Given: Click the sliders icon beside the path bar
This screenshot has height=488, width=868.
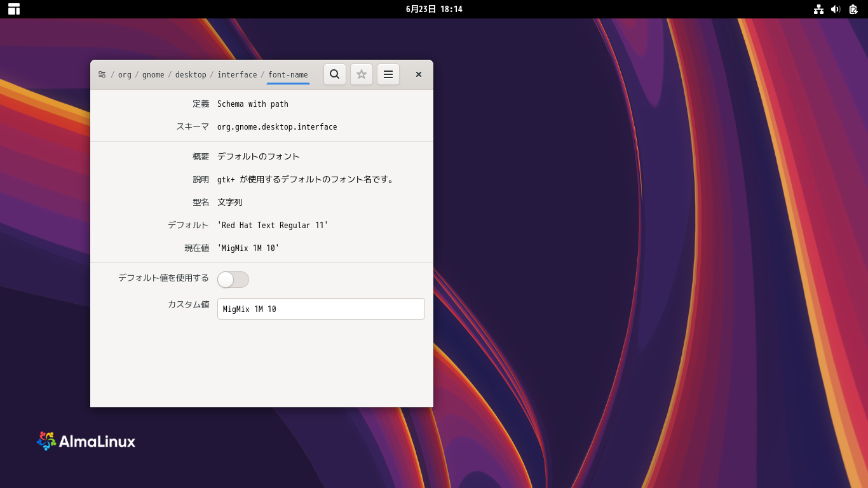Looking at the screenshot, I should (x=102, y=74).
